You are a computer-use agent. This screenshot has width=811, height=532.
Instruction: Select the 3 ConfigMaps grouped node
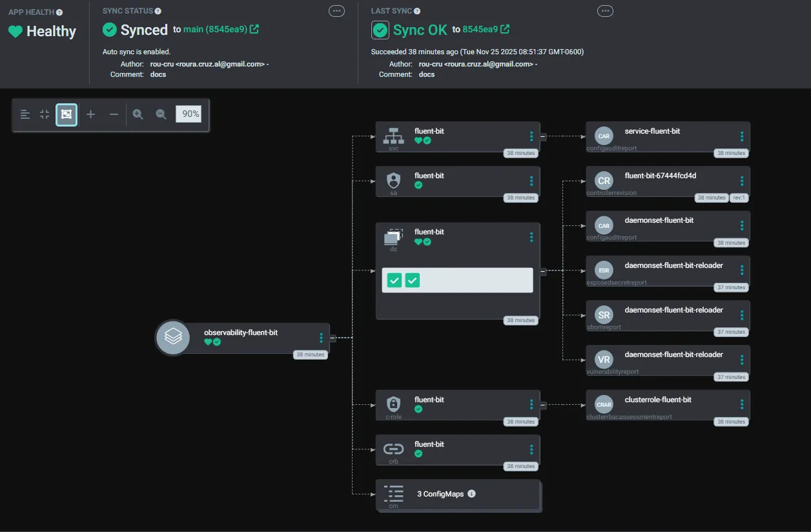(457, 495)
